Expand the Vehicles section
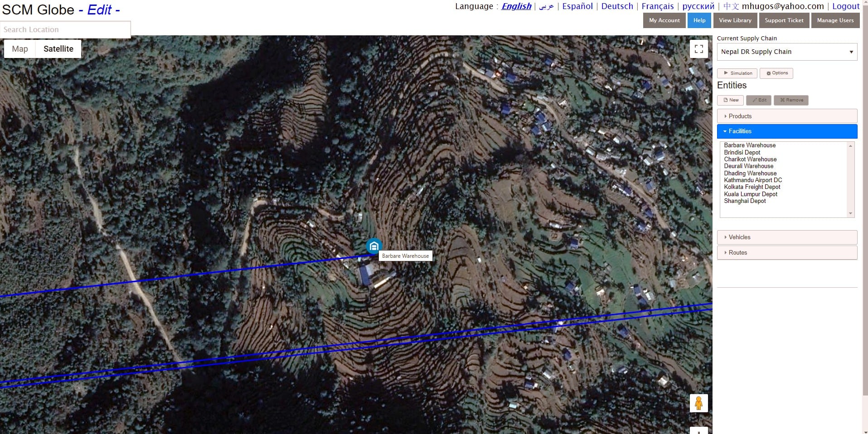868x434 pixels. [x=787, y=237]
